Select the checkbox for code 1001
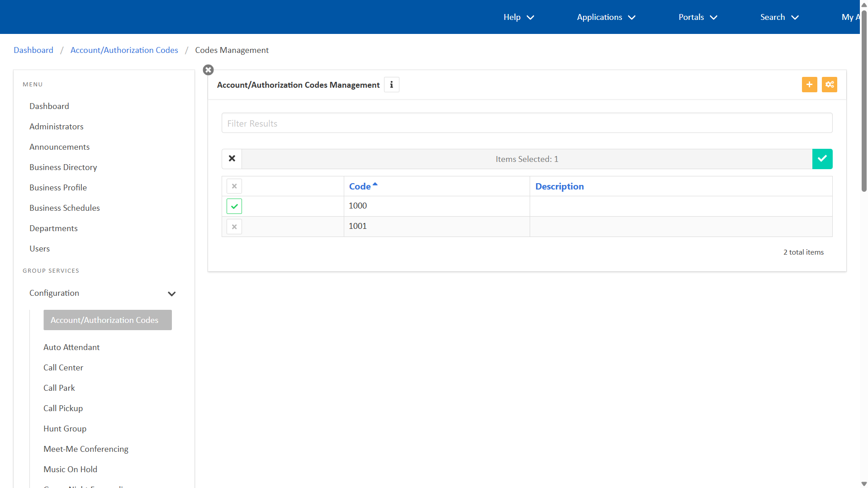This screenshot has height=488, width=868. (234, 227)
